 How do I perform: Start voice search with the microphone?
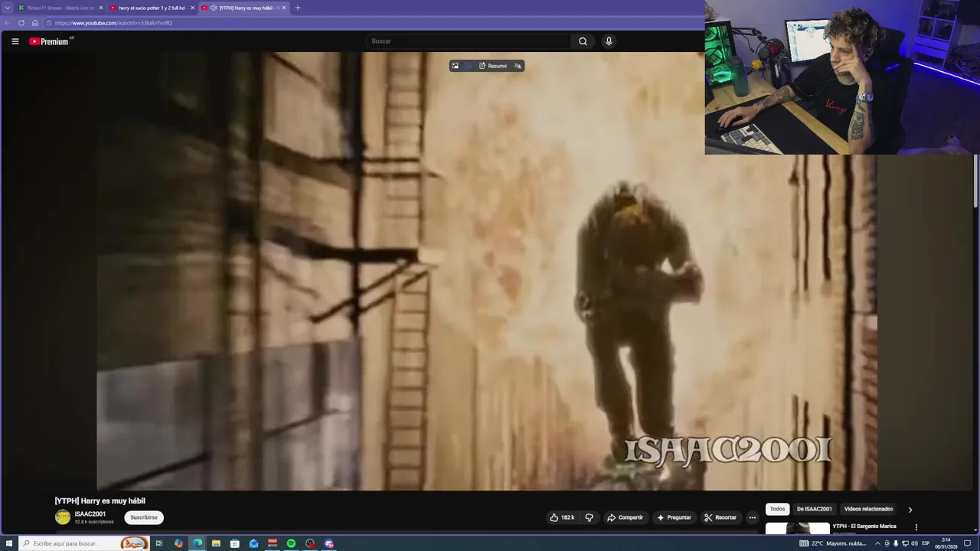[609, 41]
